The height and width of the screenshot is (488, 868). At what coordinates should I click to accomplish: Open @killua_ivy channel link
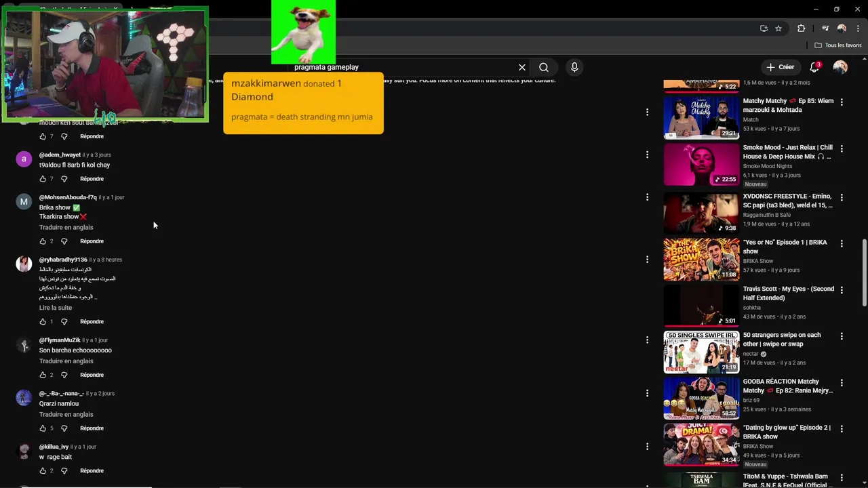54,447
